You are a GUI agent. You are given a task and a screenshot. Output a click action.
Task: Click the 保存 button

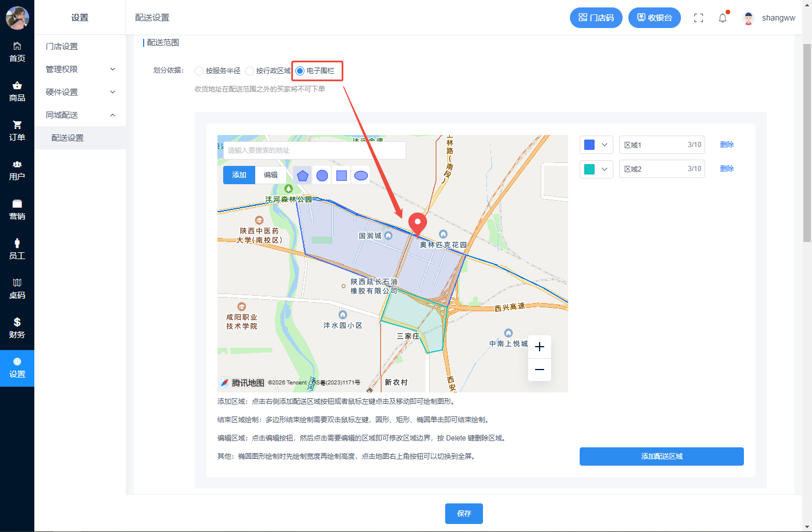(x=464, y=514)
